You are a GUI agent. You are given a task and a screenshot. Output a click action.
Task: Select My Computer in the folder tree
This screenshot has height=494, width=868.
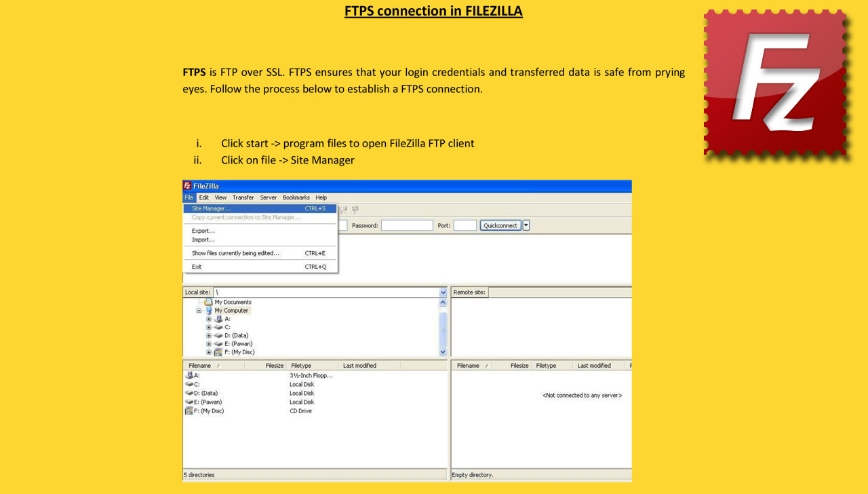pos(232,311)
